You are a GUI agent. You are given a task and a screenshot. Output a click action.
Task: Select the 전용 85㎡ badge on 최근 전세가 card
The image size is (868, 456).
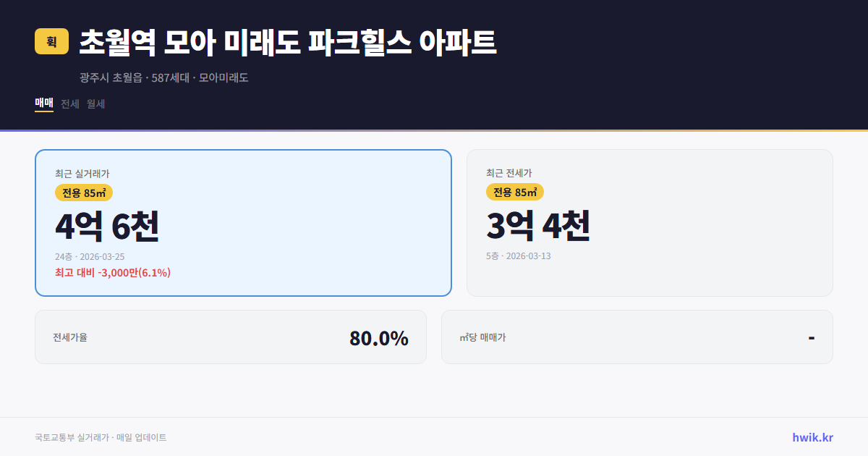[x=515, y=192]
